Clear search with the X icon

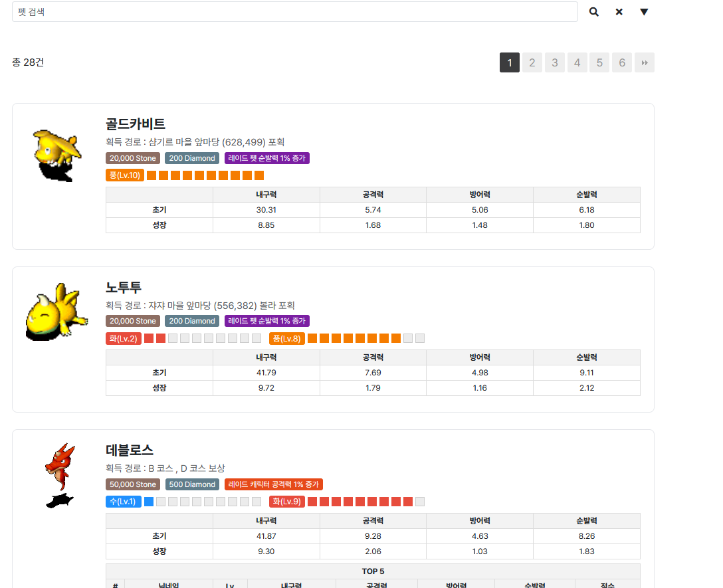point(619,12)
